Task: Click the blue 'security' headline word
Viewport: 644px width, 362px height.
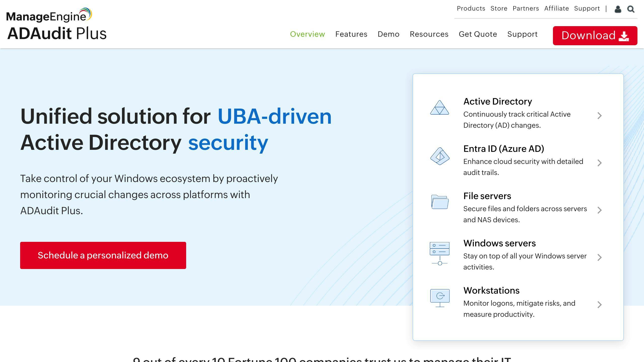Action: tap(228, 143)
